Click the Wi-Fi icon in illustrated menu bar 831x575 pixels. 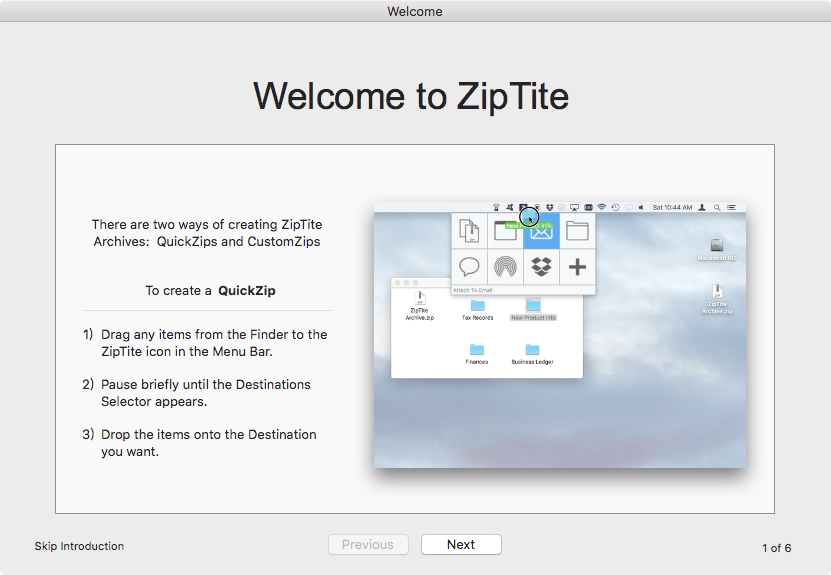[602, 207]
